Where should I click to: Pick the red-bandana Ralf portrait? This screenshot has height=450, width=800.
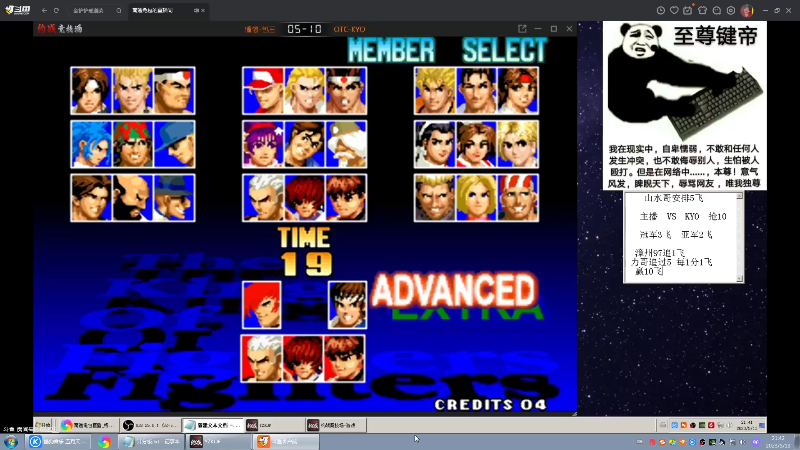tap(133, 144)
